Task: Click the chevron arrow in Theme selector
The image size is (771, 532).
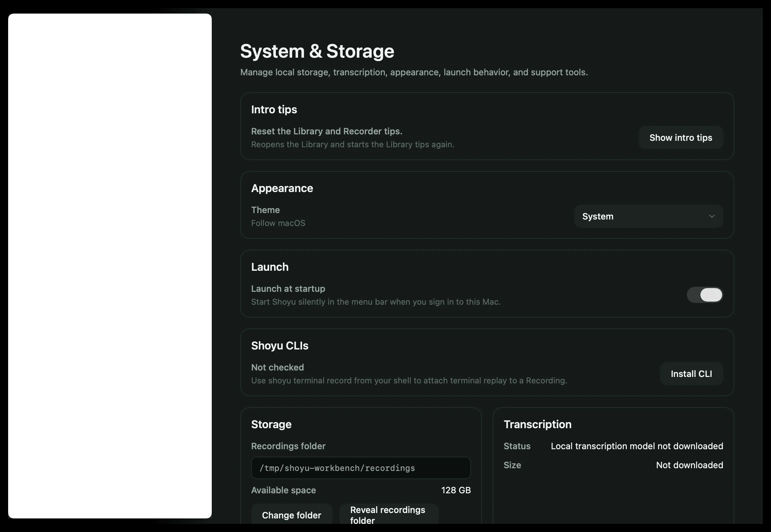Action: [712, 216]
